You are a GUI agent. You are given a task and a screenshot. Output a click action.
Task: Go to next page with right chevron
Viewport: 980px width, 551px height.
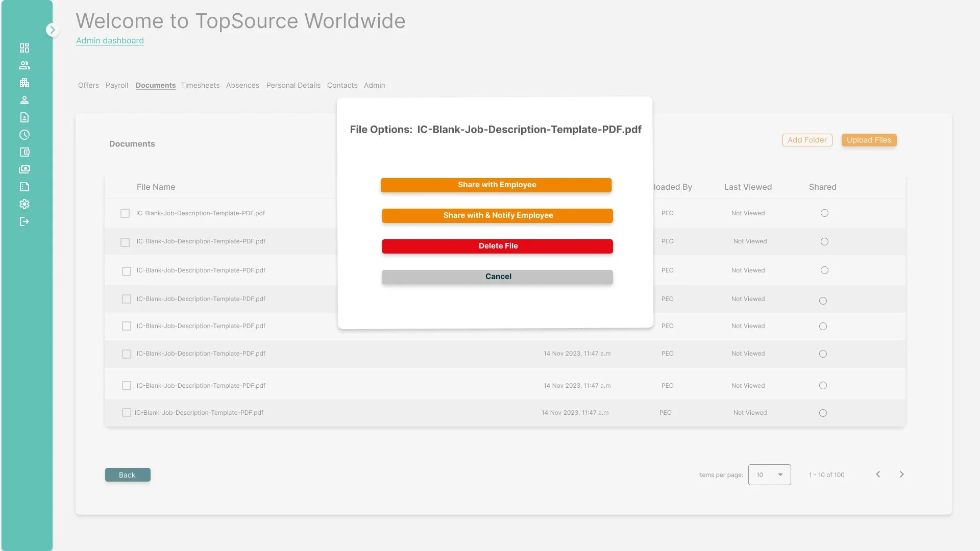pos(901,474)
